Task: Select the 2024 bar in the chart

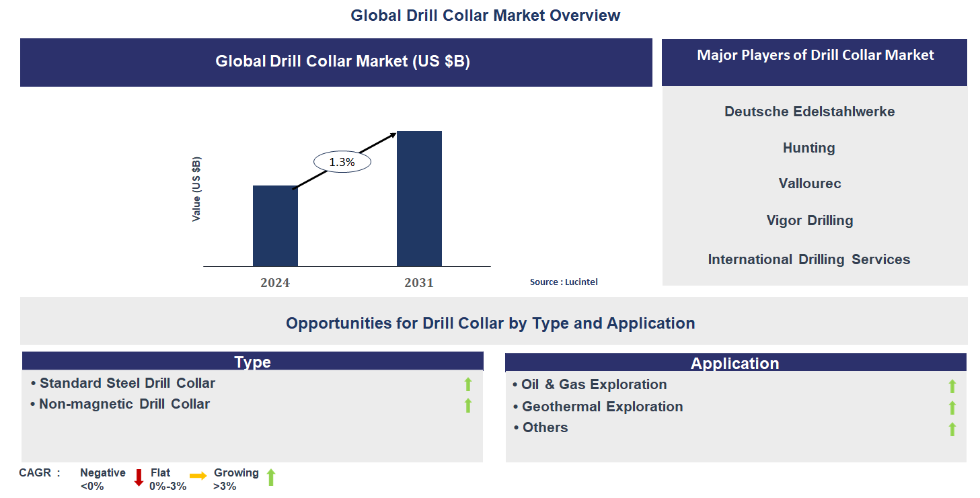Action: click(x=275, y=226)
